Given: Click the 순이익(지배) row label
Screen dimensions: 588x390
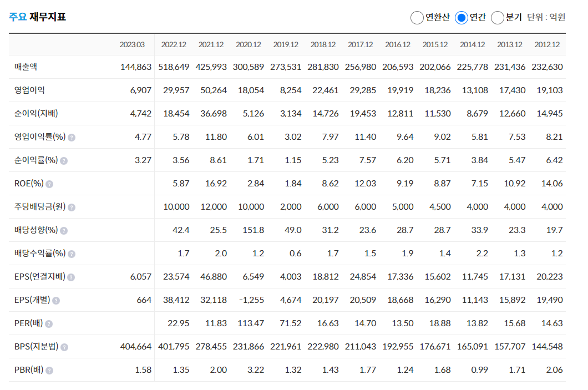Looking at the screenshot, I should 36,113.
